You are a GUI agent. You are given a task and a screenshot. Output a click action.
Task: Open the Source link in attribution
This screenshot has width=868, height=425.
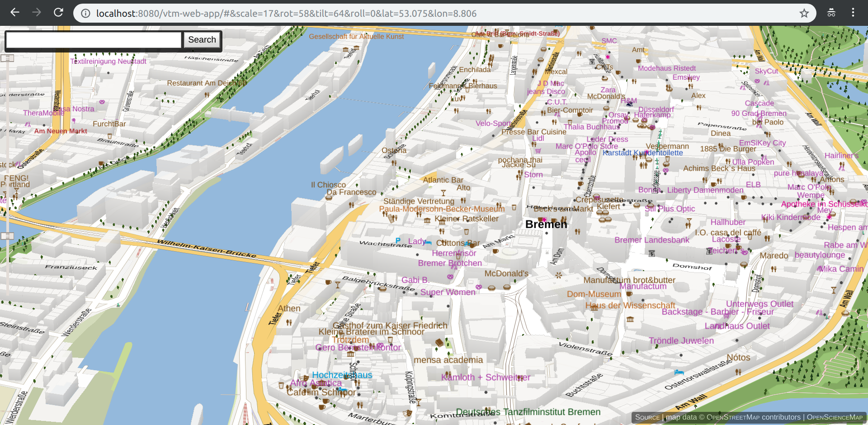(x=647, y=417)
